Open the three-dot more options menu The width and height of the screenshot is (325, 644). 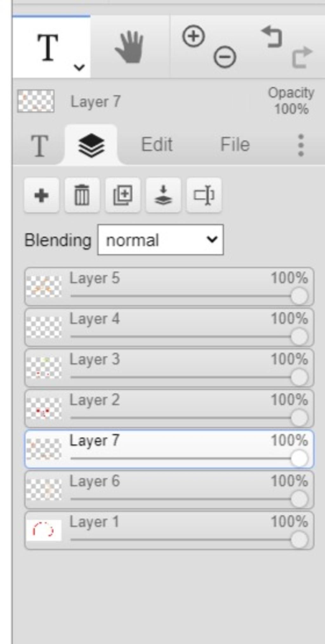[x=301, y=145]
